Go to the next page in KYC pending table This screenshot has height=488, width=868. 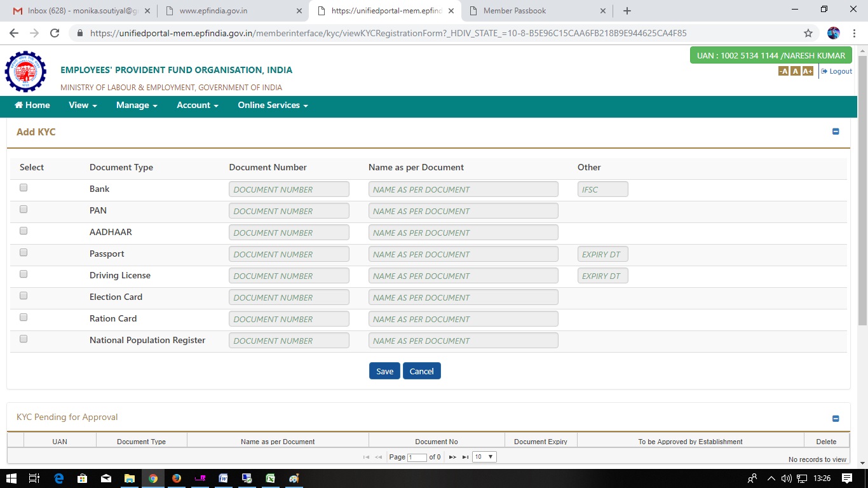[452, 457]
